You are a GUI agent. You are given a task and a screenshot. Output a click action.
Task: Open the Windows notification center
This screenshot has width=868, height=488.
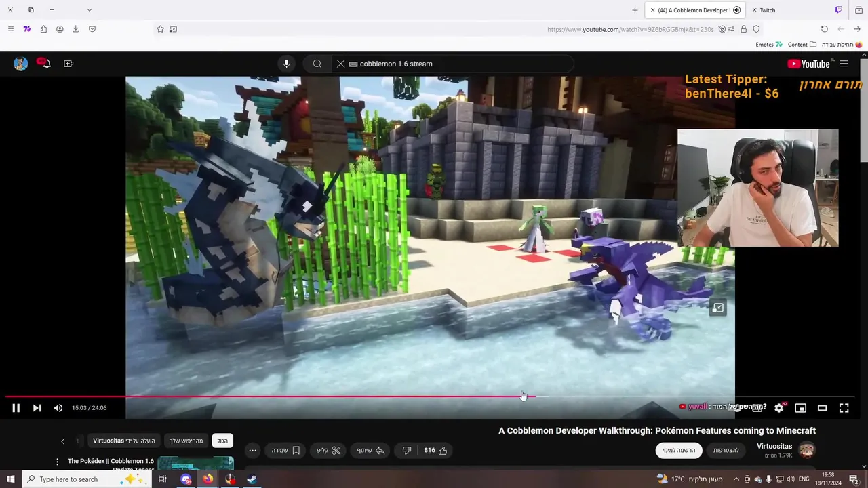click(854, 479)
